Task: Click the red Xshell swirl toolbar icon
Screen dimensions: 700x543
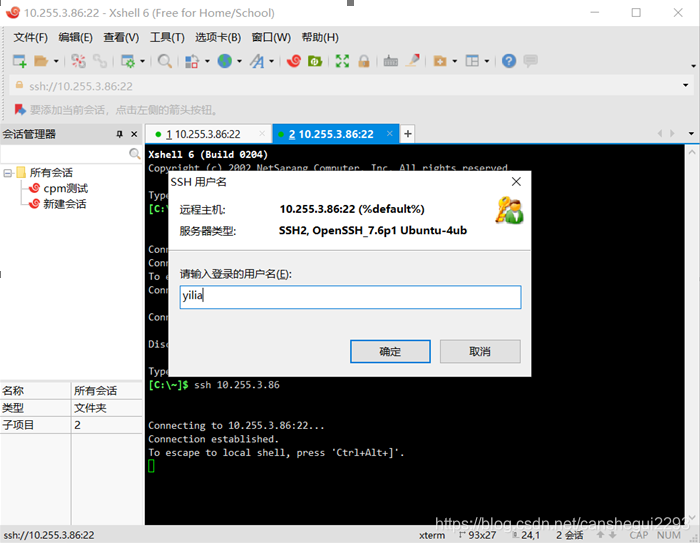Action: click(293, 61)
